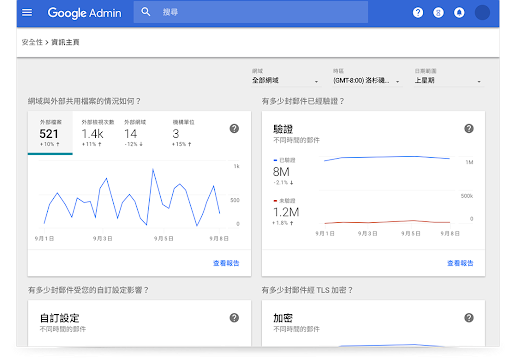Click the Google Admin logo
The height and width of the screenshot is (362, 512).
(84, 13)
